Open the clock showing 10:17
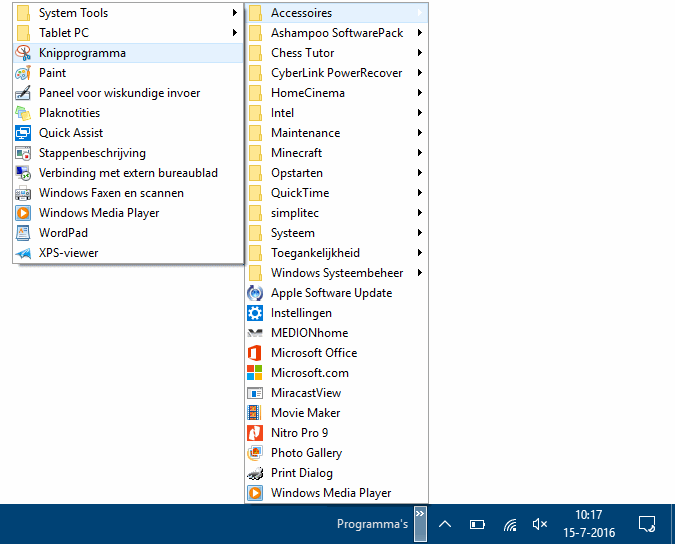Image resolution: width=675 pixels, height=544 pixels. click(x=589, y=524)
